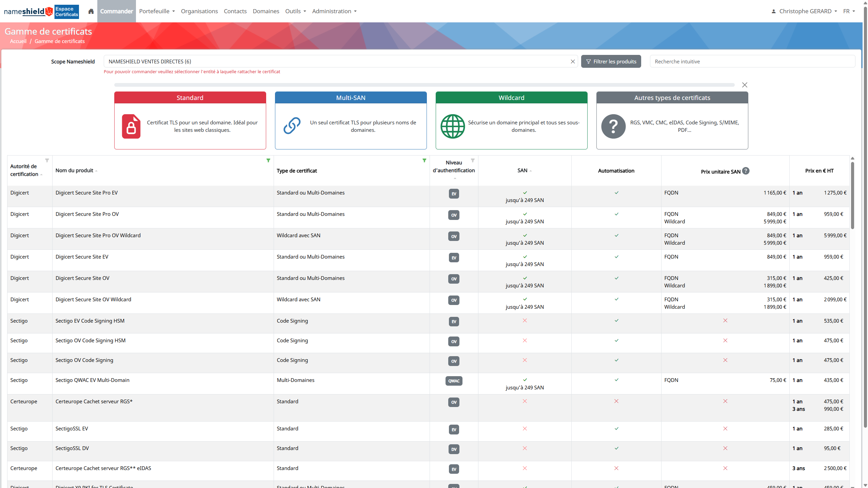
Task: Close the certificate category cards panel
Action: [x=745, y=85]
